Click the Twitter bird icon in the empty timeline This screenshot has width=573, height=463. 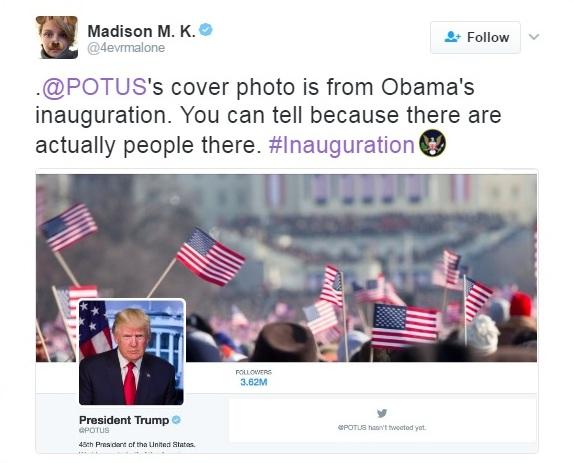pyautogui.click(x=382, y=413)
